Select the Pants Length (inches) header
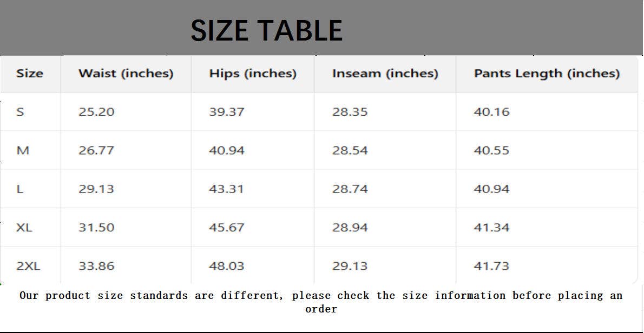 (547, 74)
